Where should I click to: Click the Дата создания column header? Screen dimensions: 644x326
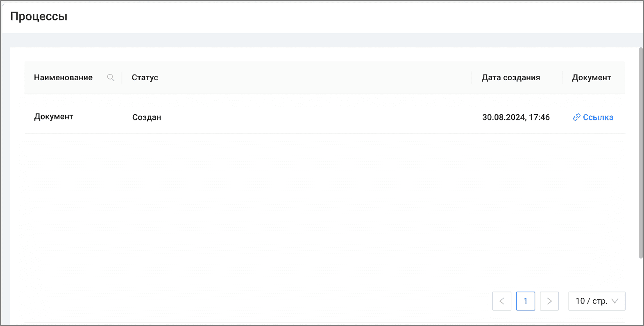(x=511, y=77)
